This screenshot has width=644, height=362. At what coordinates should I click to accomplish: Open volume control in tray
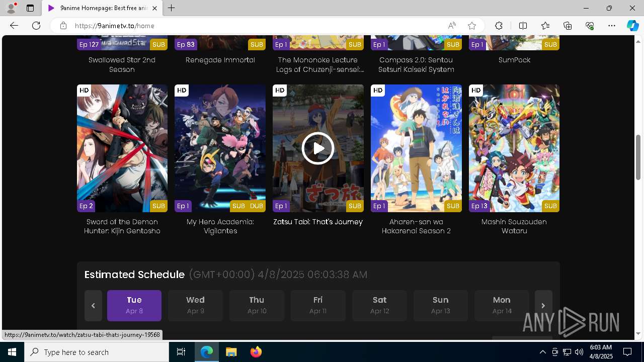[x=579, y=352]
